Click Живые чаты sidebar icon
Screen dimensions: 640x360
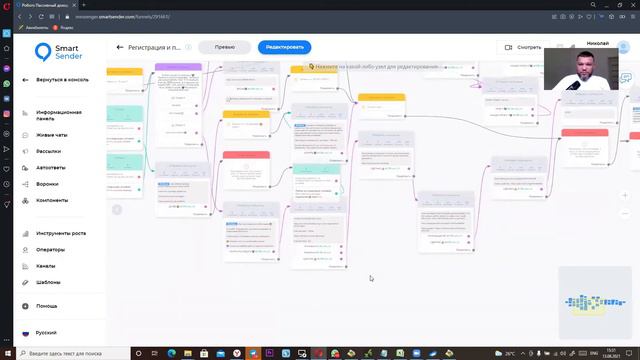(25, 135)
